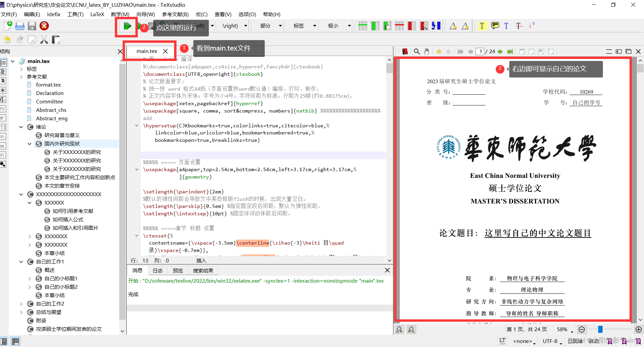Jump to last PDF page
Image resolution: width=644 pixels, height=347 pixels.
point(510,52)
